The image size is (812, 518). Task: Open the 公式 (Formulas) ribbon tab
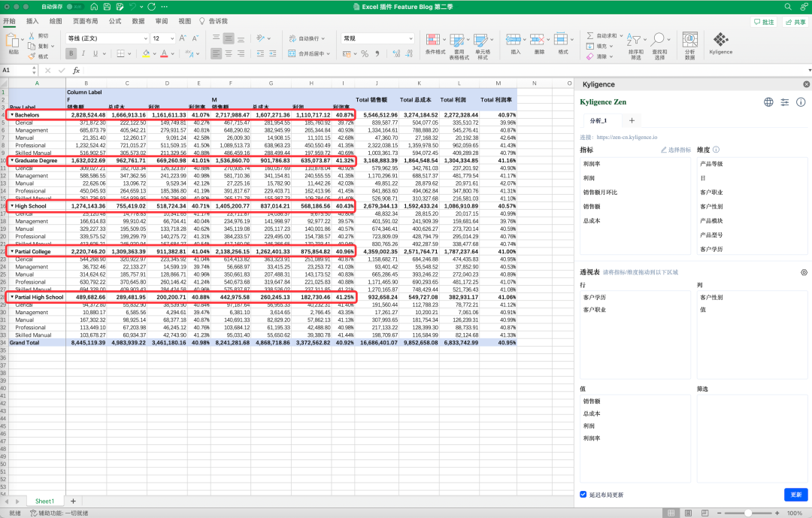[x=115, y=21]
